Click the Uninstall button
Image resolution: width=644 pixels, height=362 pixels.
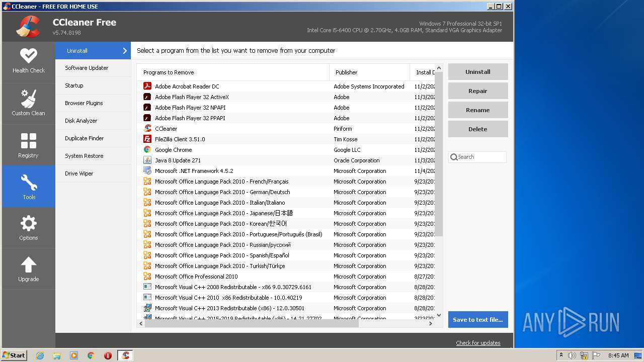(x=478, y=72)
